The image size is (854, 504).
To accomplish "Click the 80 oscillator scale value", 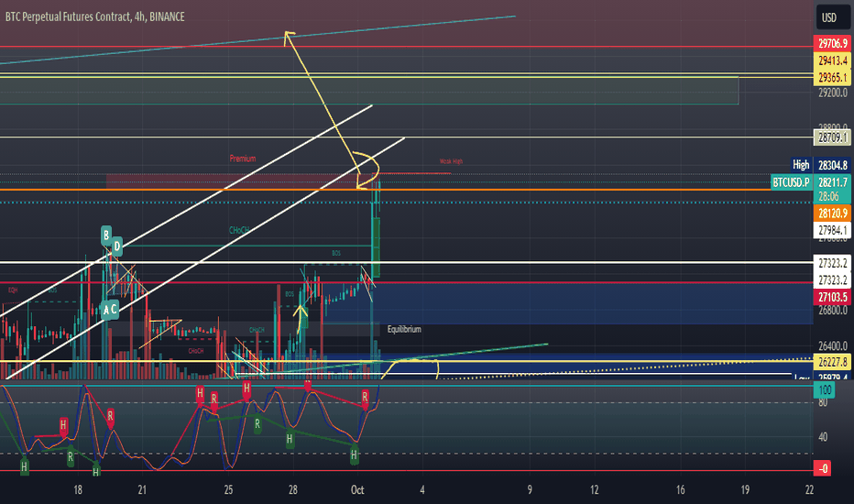I will click(x=823, y=402).
